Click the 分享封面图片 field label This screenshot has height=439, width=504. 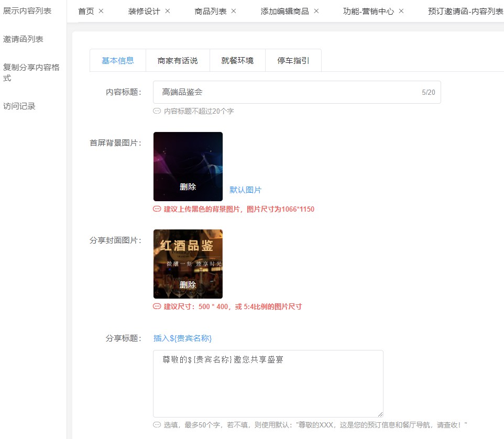115,240
